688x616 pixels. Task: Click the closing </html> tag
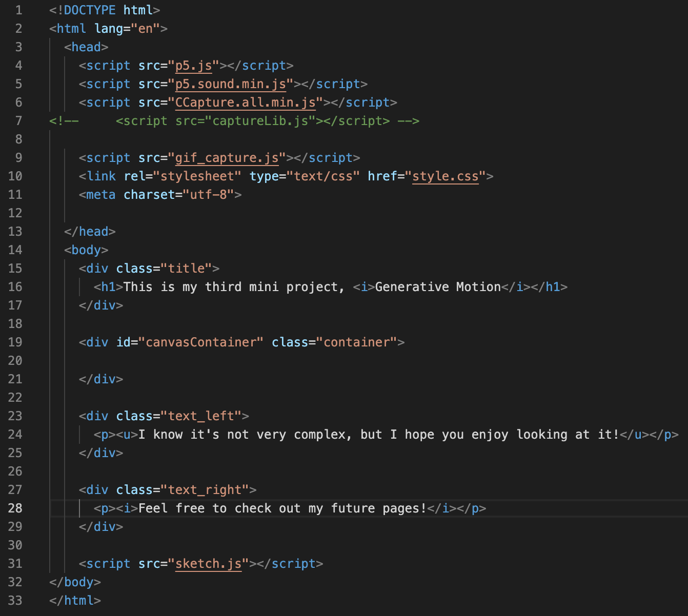click(x=75, y=601)
